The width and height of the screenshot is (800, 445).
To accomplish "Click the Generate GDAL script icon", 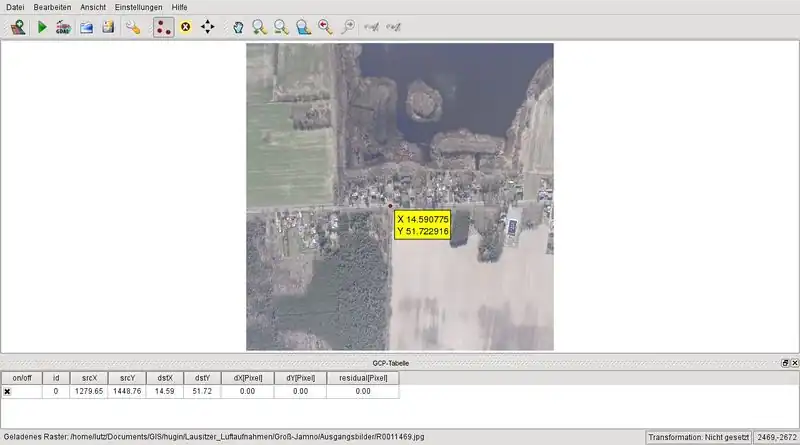I will click(x=63, y=27).
